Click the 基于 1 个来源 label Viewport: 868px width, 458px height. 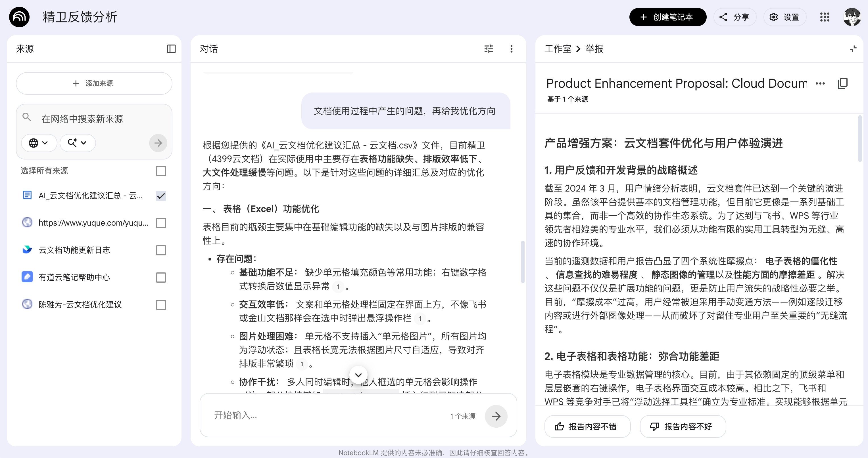[x=567, y=99]
